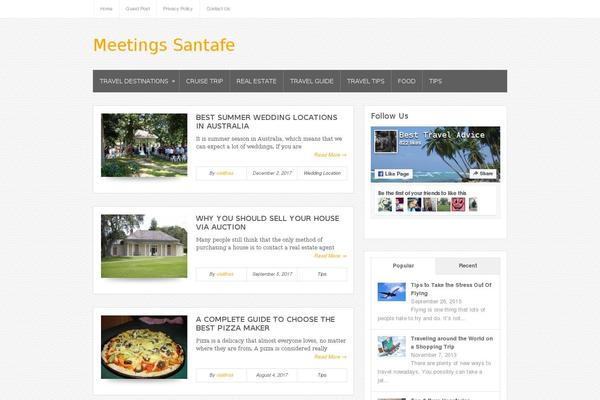The height and width of the screenshot is (400, 600).
Task: Open the Home link in top navigation
Action: (106, 8)
